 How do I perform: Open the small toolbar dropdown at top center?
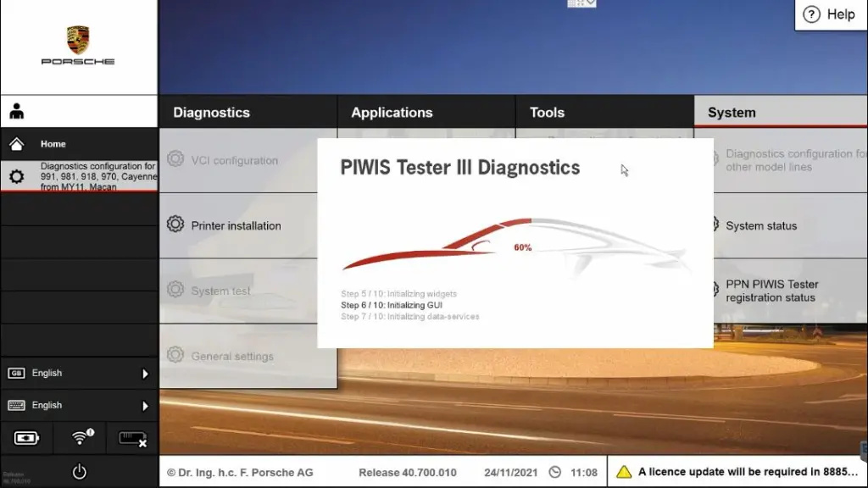point(581,3)
